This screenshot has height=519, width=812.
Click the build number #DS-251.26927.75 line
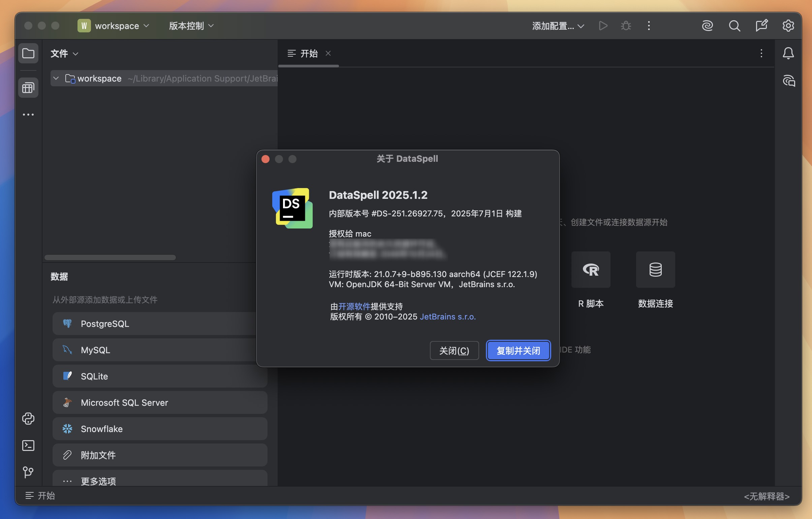point(425,213)
